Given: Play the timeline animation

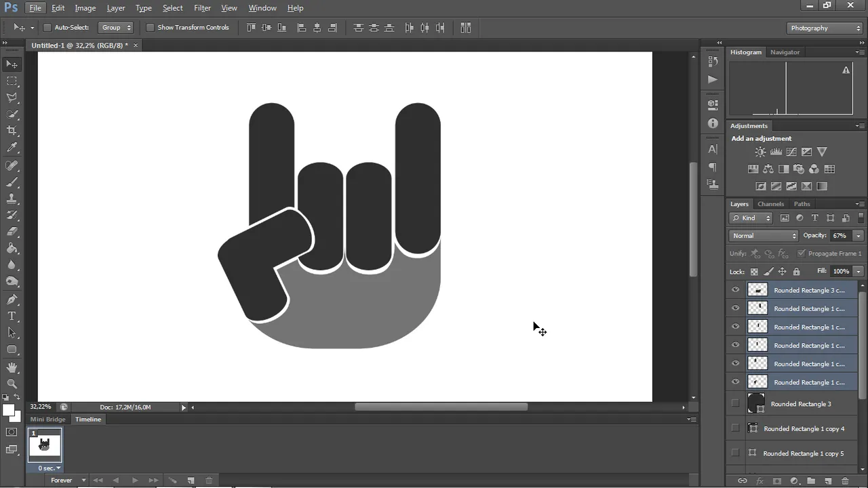Looking at the screenshot, I should [x=135, y=480].
